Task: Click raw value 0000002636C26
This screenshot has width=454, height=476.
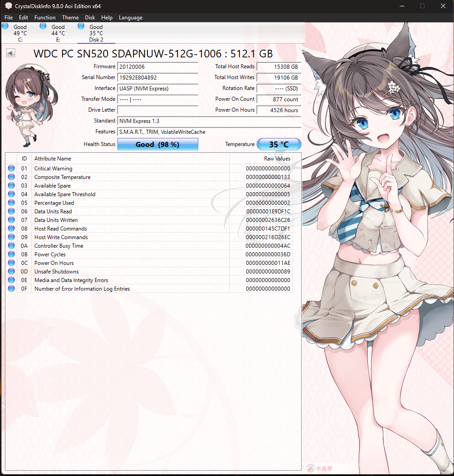Action: pos(268,220)
